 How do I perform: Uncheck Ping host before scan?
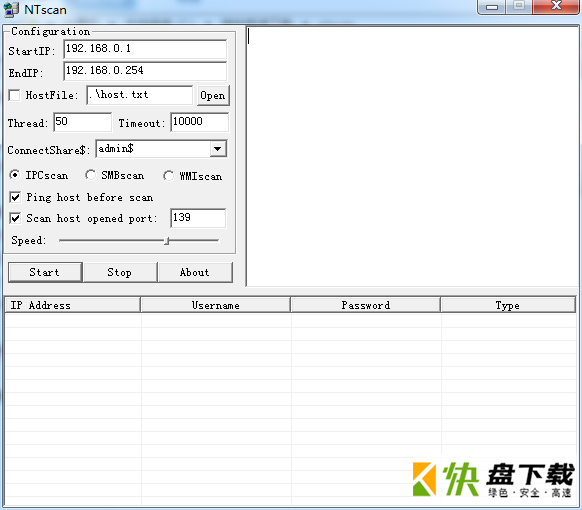pyautogui.click(x=15, y=197)
